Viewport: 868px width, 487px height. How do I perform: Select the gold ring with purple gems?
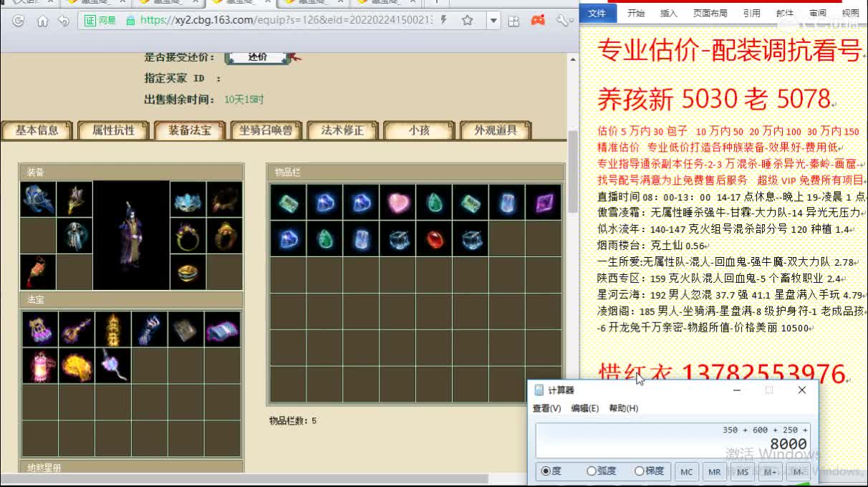click(188, 236)
